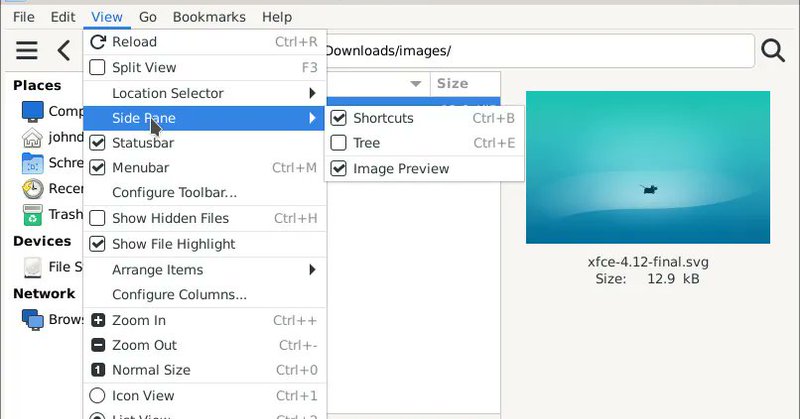Close the open View menu
Image resolution: width=800 pixels, height=419 pixels.
(x=107, y=17)
